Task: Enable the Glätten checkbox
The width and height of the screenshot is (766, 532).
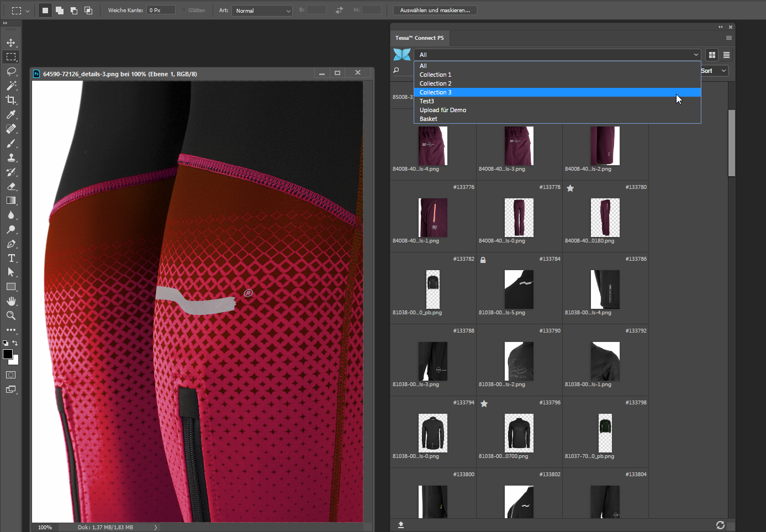Action: point(183,10)
